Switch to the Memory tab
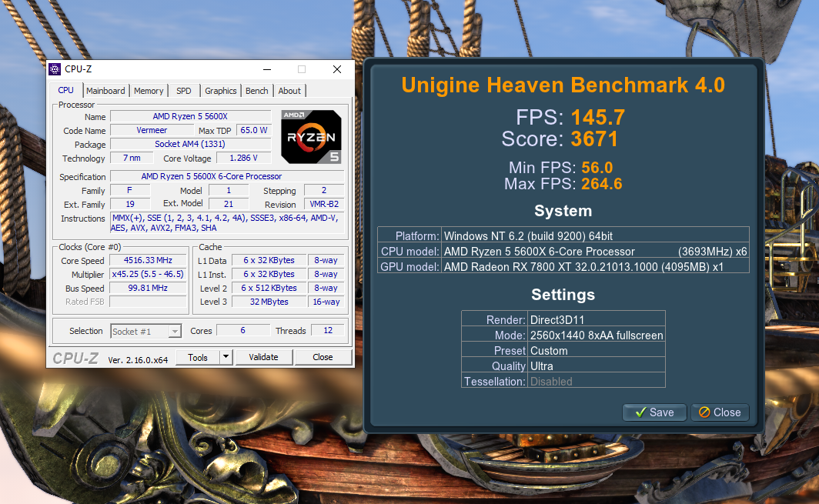 [x=149, y=91]
